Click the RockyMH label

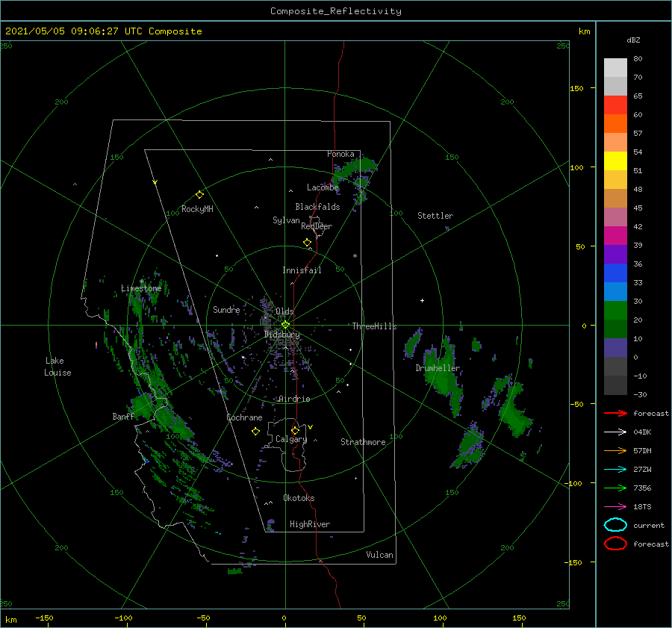coord(197,209)
